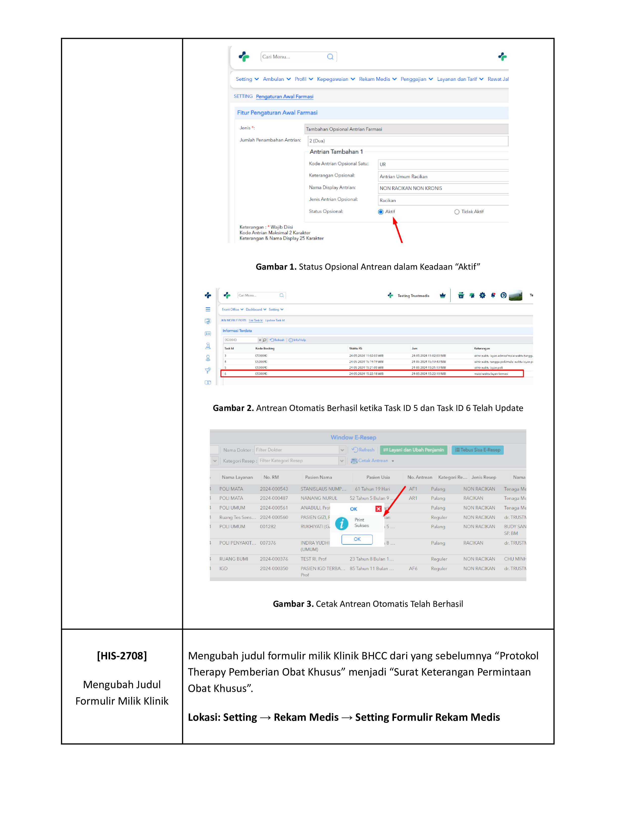This screenshot has height=834, width=644.
Task: Open the Setting menu next to Dashboard
Action: (x=276, y=309)
